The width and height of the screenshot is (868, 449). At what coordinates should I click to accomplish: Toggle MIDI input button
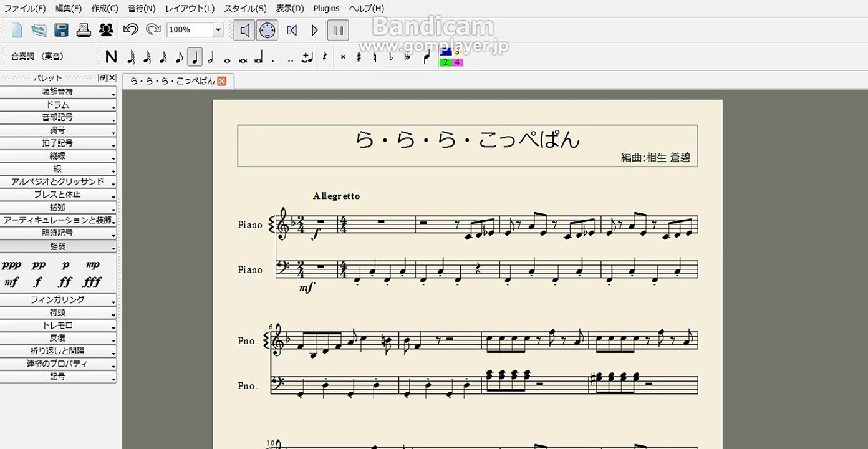coord(267,30)
